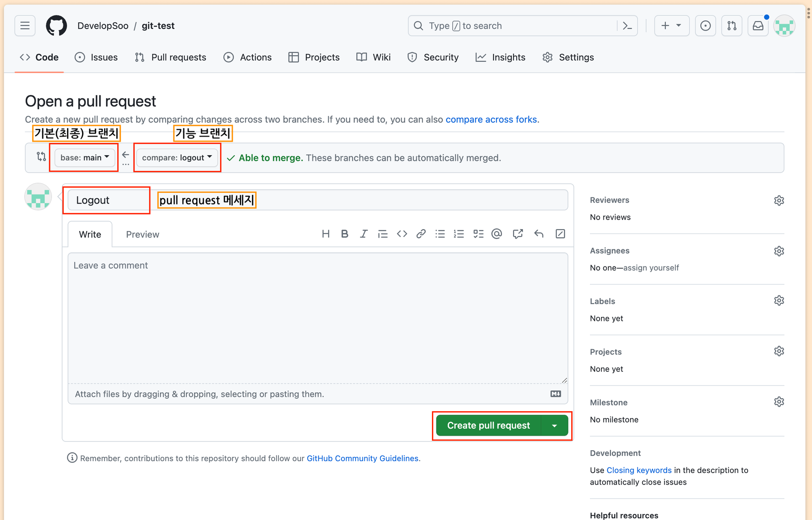Screen dimensions: 812x520
Task: Insert a heading using the H icon
Action: (x=325, y=234)
